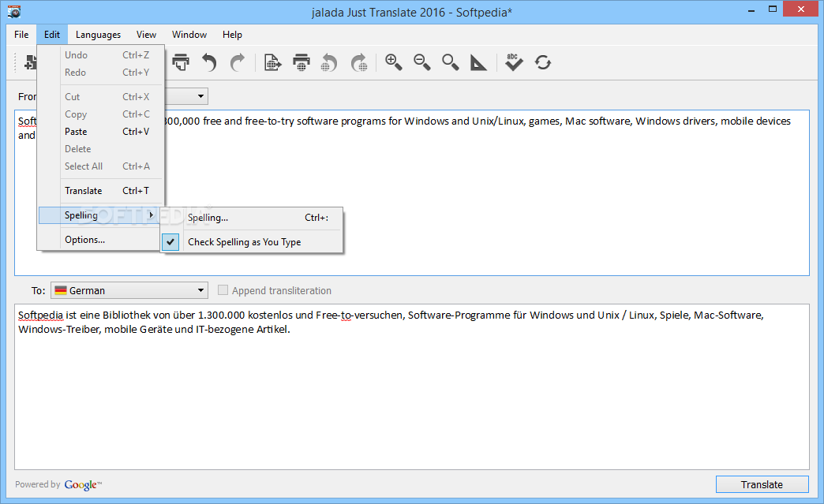Viewport: 824px width, 504px height.
Task: Click the app icon in the title bar
Action: click(x=14, y=11)
